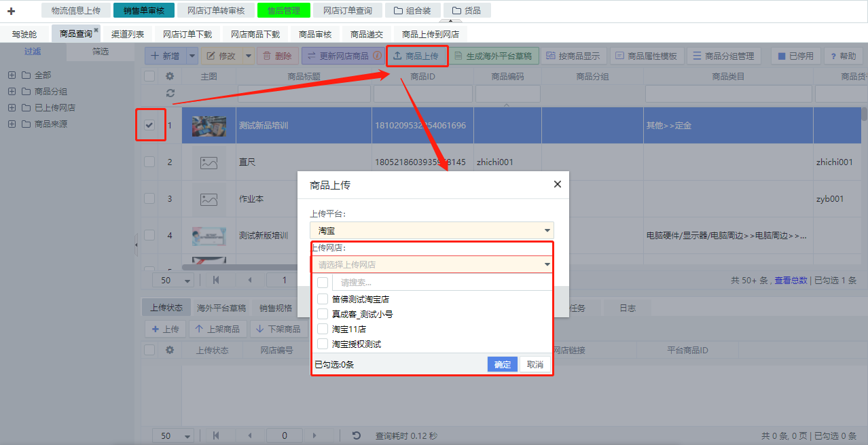868x445 pixels.
Task: Open the 售后管理 top menu item
Action: click(x=283, y=10)
